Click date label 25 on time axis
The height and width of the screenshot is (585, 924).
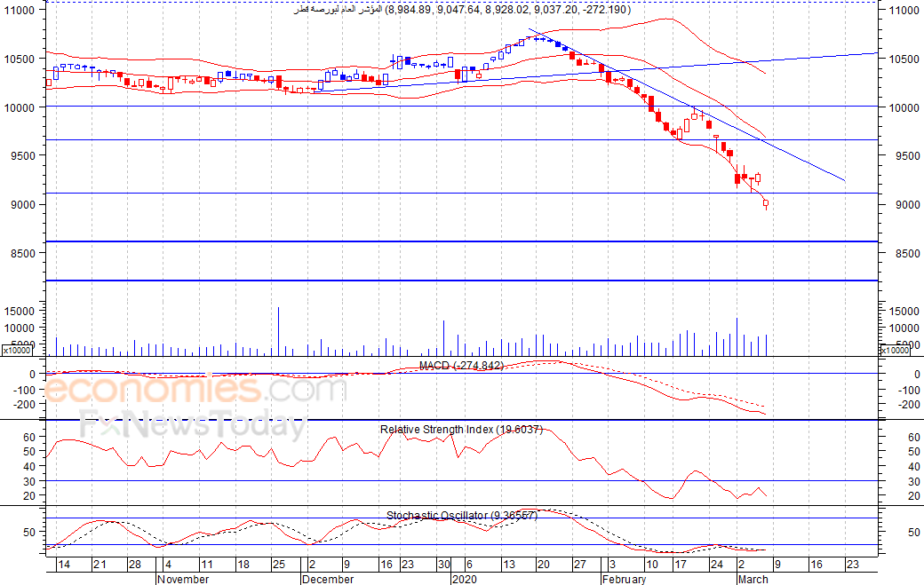[x=279, y=565]
